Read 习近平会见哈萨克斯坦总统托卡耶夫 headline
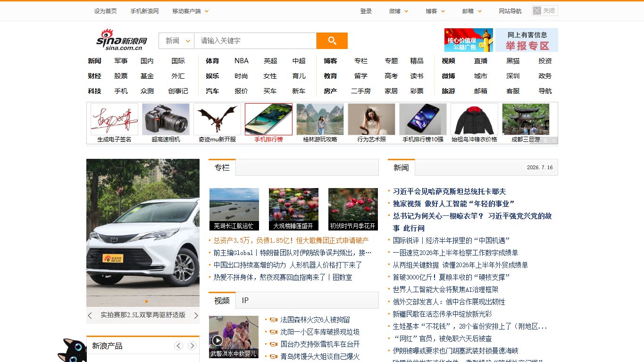Viewport: 644px width, 362px height. pos(449,191)
